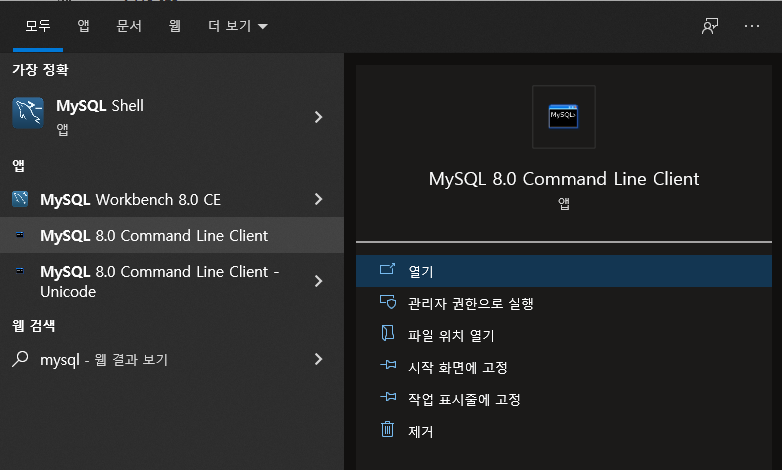
Task: Switch to the 앱 filter tab
Action: pyautogui.click(x=83, y=26)
